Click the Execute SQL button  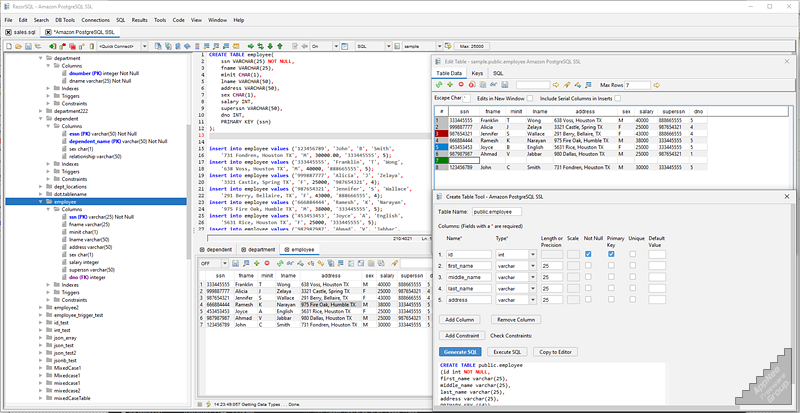[x=507, y=352]
